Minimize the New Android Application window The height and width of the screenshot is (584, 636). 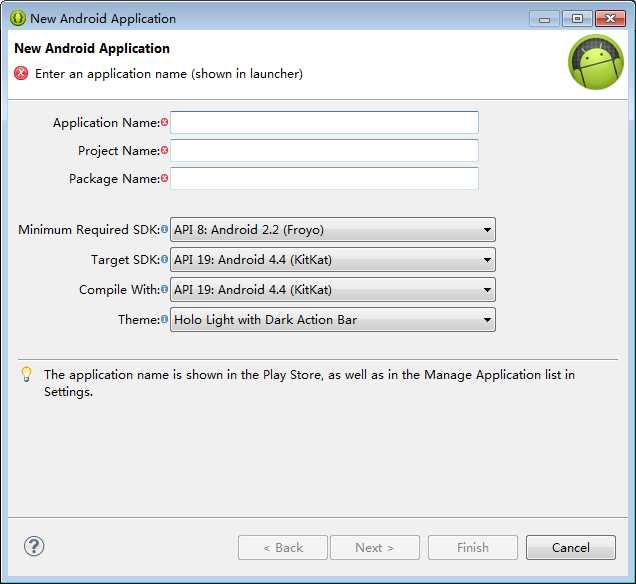544,19
